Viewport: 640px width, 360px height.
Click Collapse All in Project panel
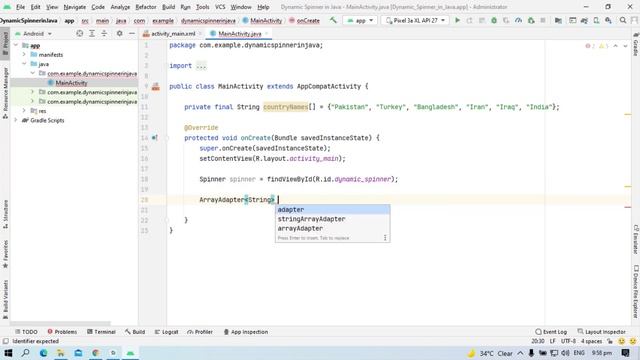pyautogui.click(x=104, y=33)
